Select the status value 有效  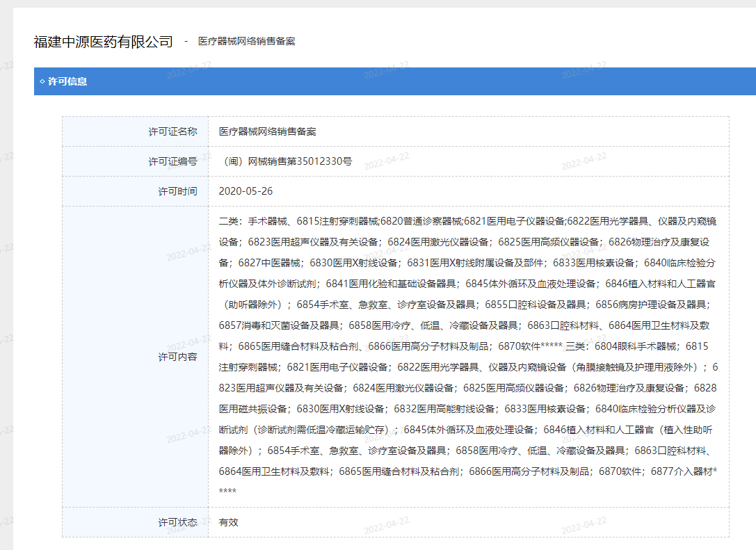point(229,522)
